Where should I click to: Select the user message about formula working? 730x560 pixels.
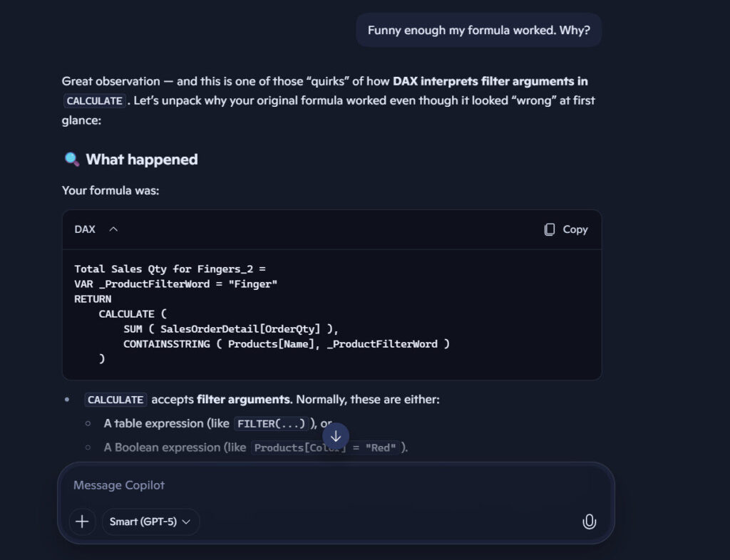[x=478, y=30]
